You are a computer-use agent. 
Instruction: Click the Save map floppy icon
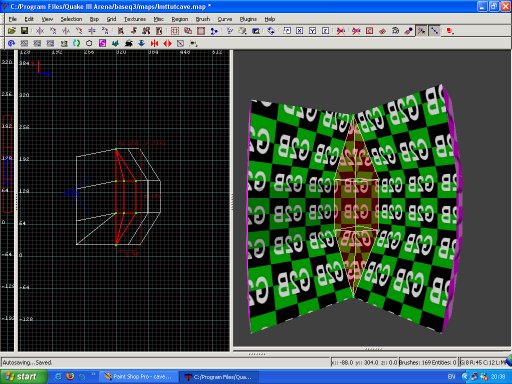tap(24, 31)
